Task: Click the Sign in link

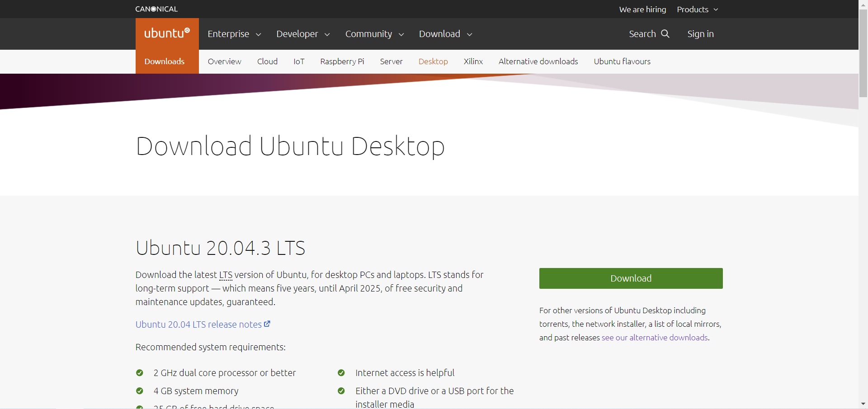Action: click(701, 34)
